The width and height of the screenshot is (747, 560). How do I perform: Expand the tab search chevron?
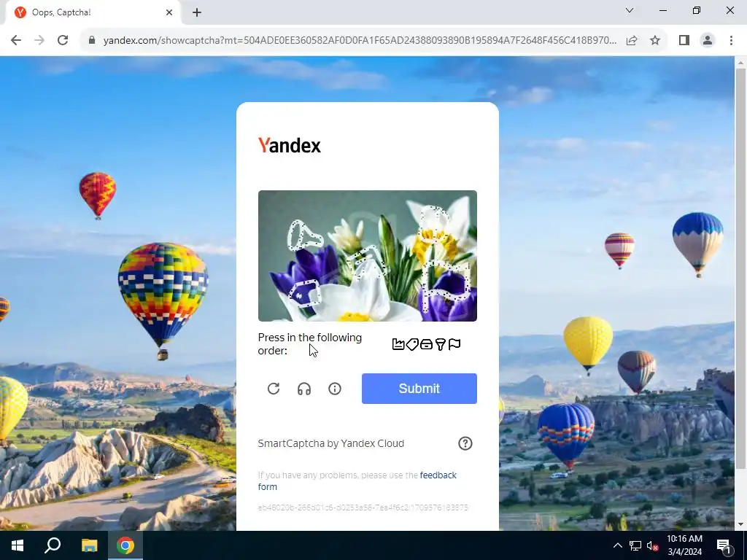click(630, 10)
